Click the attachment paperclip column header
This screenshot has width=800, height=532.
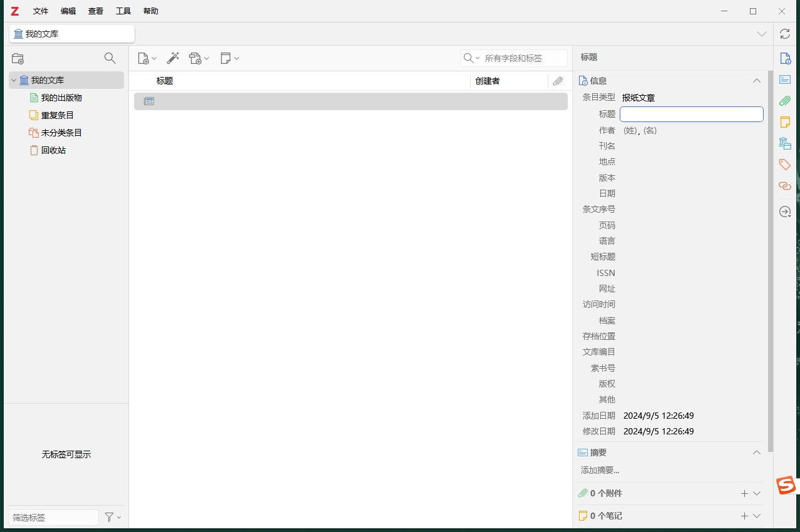(558, 81)
